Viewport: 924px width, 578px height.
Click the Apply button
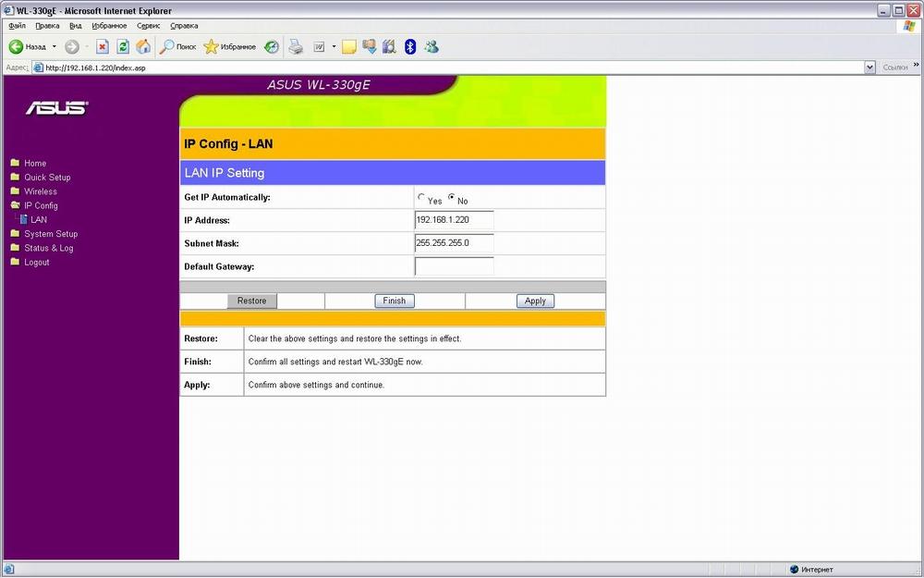pyautogui.click(x=535, y=301)
